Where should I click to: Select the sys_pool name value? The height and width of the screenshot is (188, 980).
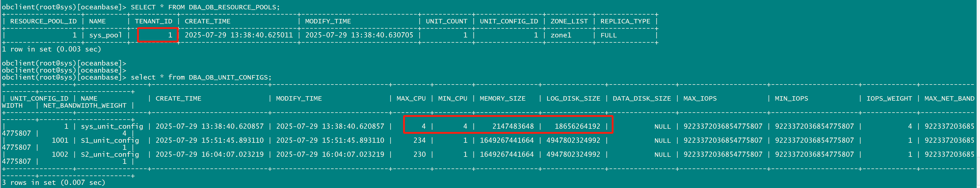[x=106, y=35]
